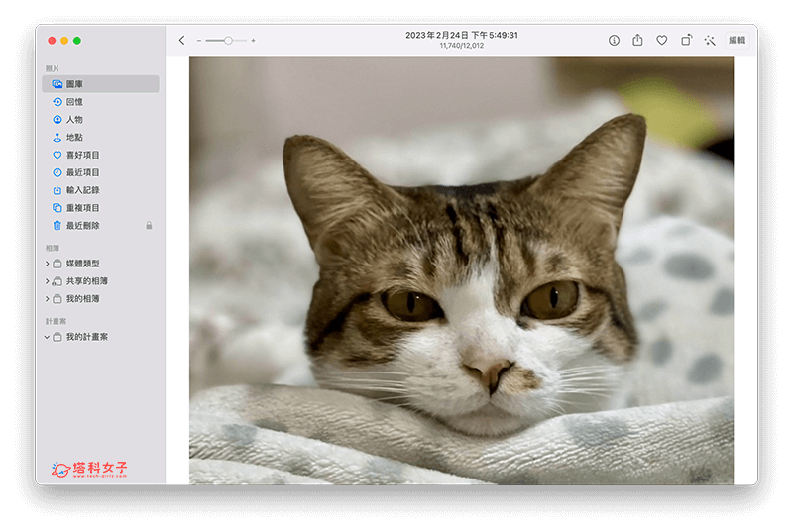This screenshot has height=532, width=793.
Task: Click the 編輯 edit button
Action: click(736, 40)
